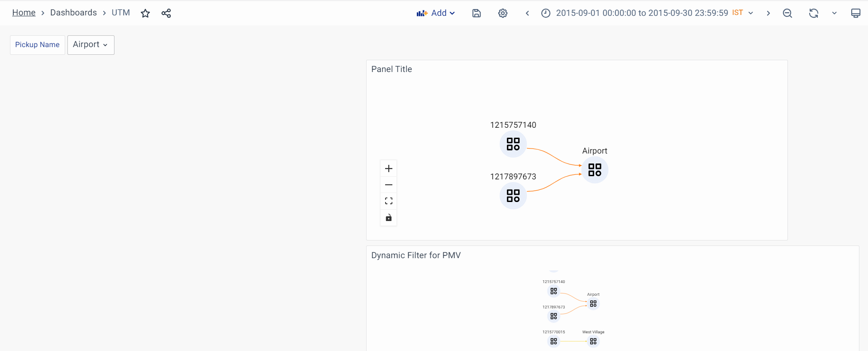Open the Add panel dropdown
This screenshot has height=351, width=868.
[x=435, y=14]
